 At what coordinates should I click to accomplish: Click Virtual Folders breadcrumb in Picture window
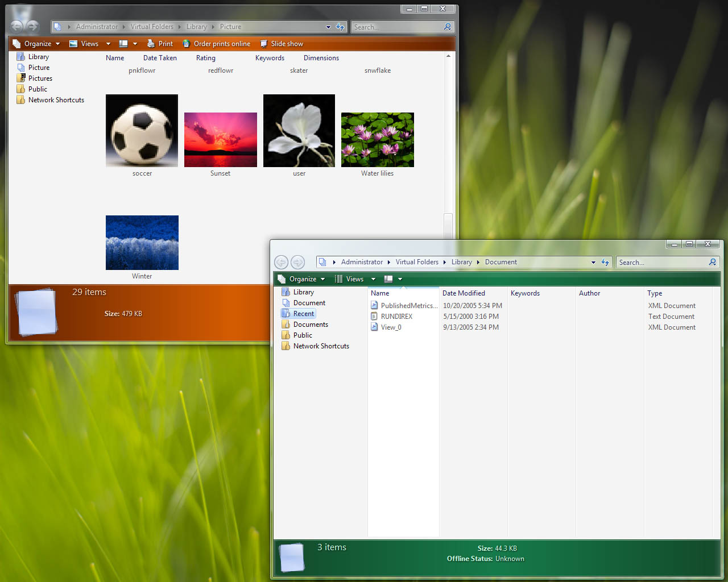point(152,27)
